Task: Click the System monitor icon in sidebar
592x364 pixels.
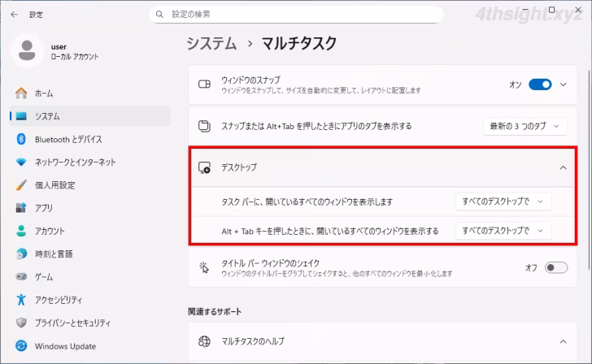Action: (x=21, y=116)
